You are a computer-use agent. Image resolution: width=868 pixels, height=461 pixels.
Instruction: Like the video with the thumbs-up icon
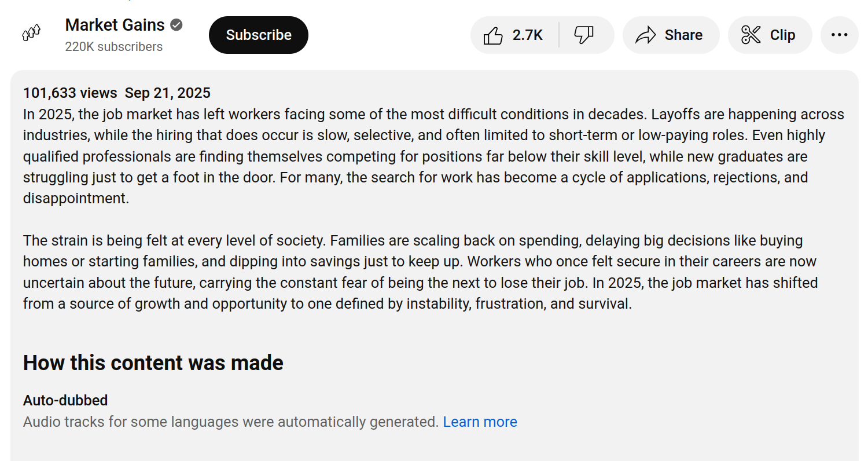(x=493, y=35)
